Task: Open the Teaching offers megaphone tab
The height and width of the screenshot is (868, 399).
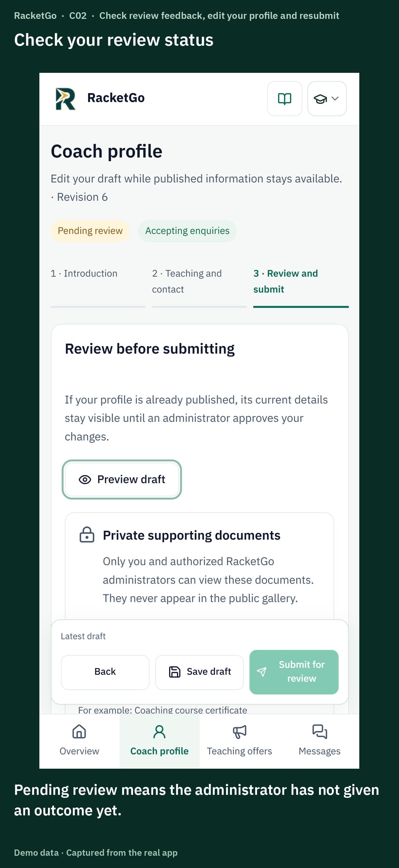Action: pos(240,741)
